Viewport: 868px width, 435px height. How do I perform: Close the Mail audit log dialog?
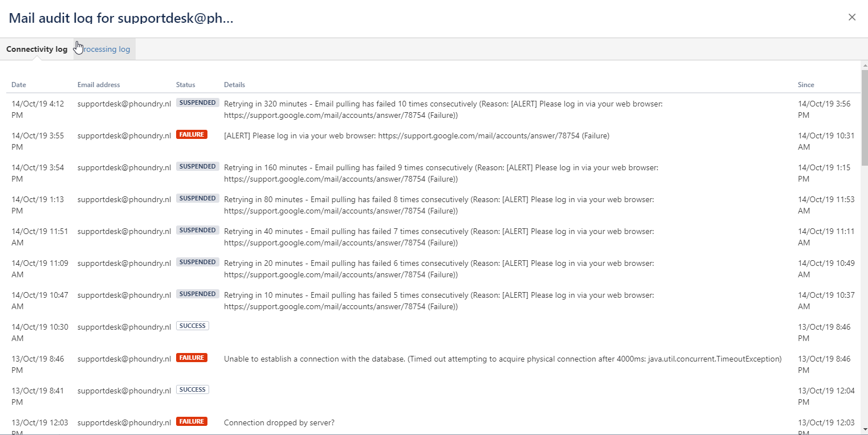(x=852, y=17)
